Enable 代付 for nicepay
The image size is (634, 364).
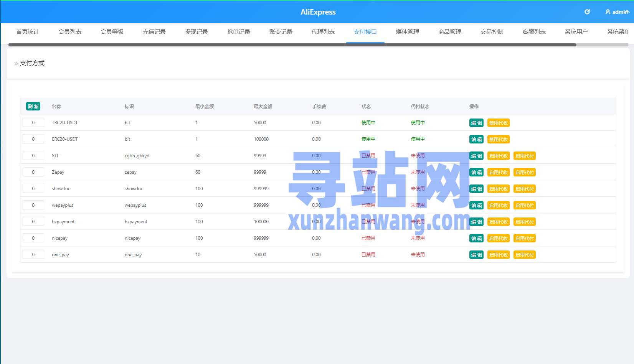click(x=525, y=238)
